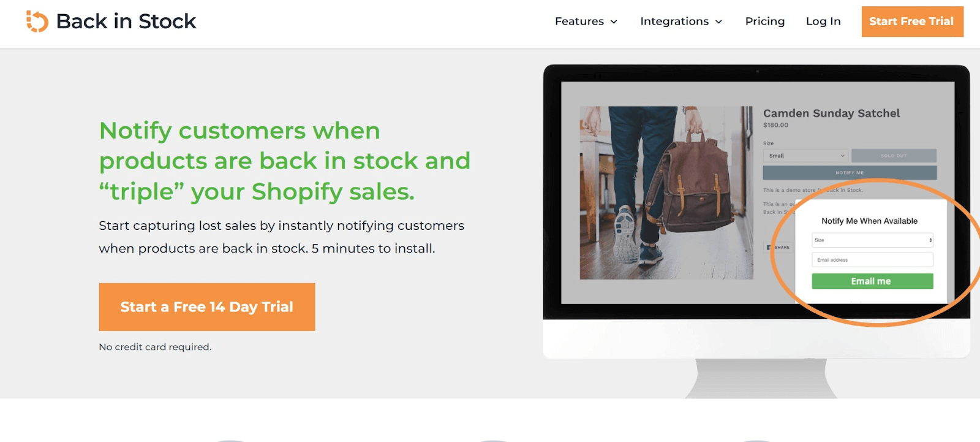Click the Email address field
Screen dimensions: 980x442
pos(872,260)
